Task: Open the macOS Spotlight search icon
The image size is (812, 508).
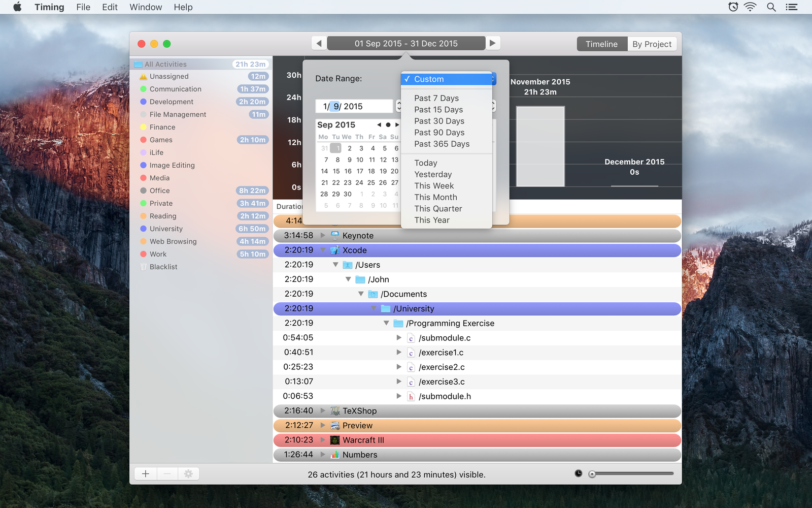Action: 771,7
